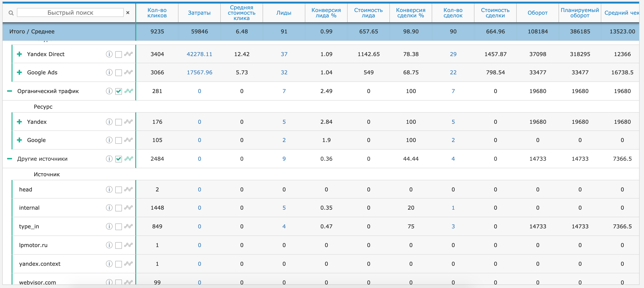Open Google Ads leads count 32
This screenshot has width=644, height=288.
[x=284, y=73]
